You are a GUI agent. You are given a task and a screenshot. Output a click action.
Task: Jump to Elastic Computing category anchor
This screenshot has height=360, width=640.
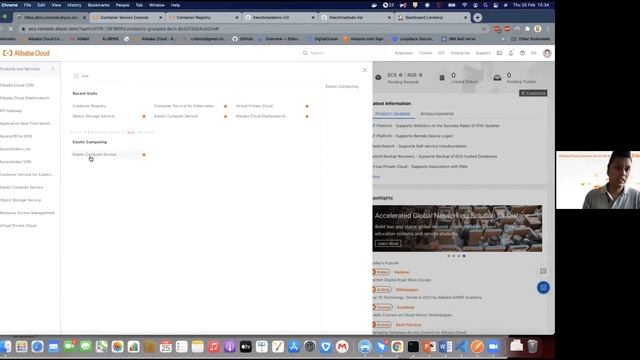tap(342, 87)
